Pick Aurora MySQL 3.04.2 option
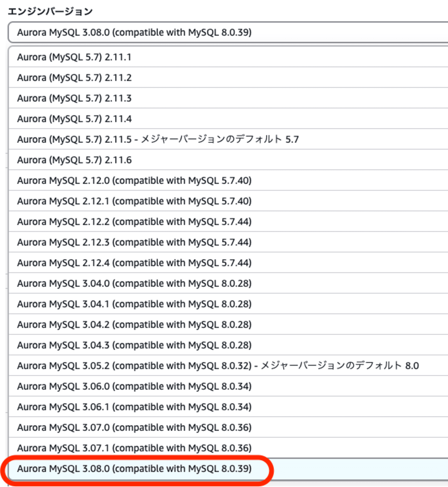Screen dimensions: 448x487 tap(228, 324)
